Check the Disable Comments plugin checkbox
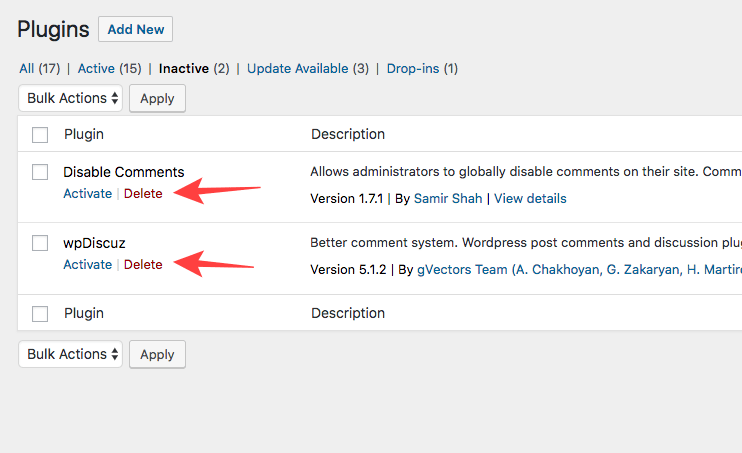 coord(40,172)
